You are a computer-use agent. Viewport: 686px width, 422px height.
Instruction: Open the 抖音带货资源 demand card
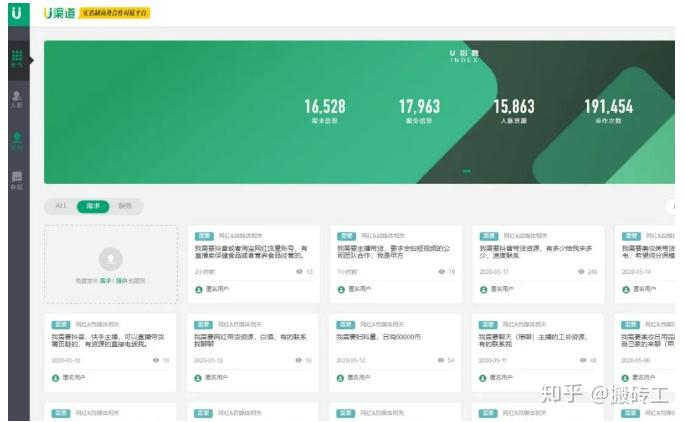[538, 264]
